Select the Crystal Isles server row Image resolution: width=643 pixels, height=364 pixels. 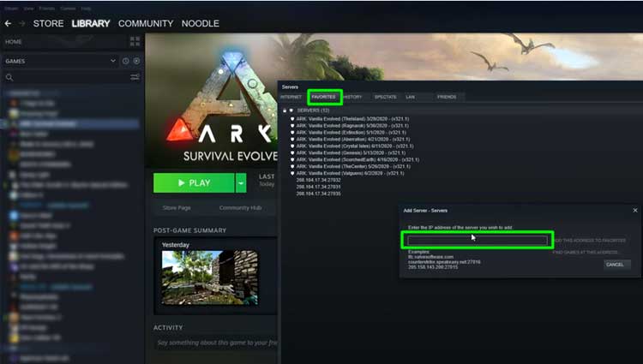(355, 146)
